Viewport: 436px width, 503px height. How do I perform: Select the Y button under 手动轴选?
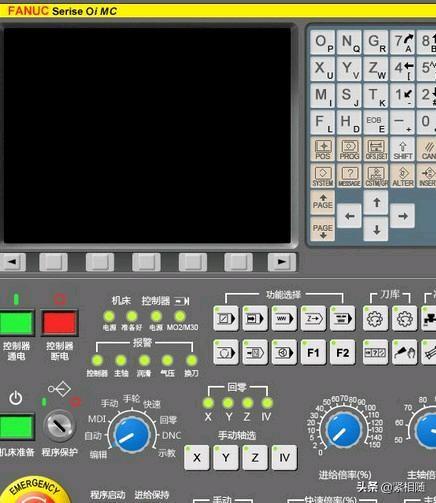[226, 457]
